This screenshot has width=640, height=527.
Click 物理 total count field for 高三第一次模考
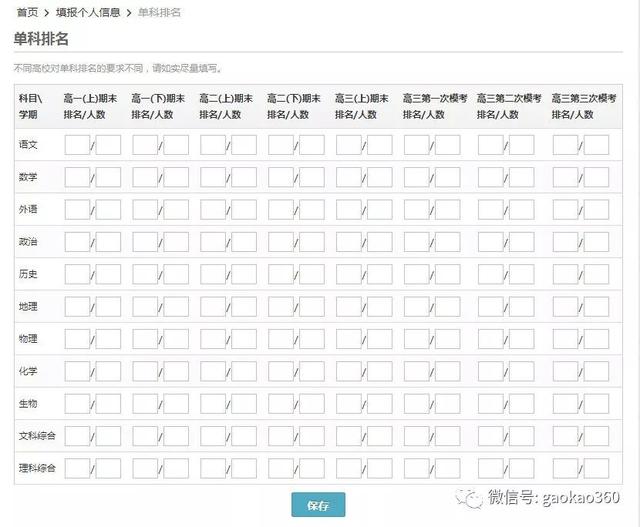447,339
